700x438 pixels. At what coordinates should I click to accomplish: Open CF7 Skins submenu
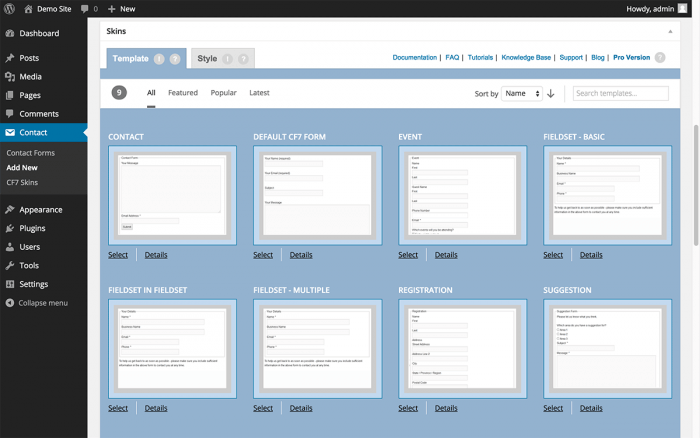(x=22, y=182)
